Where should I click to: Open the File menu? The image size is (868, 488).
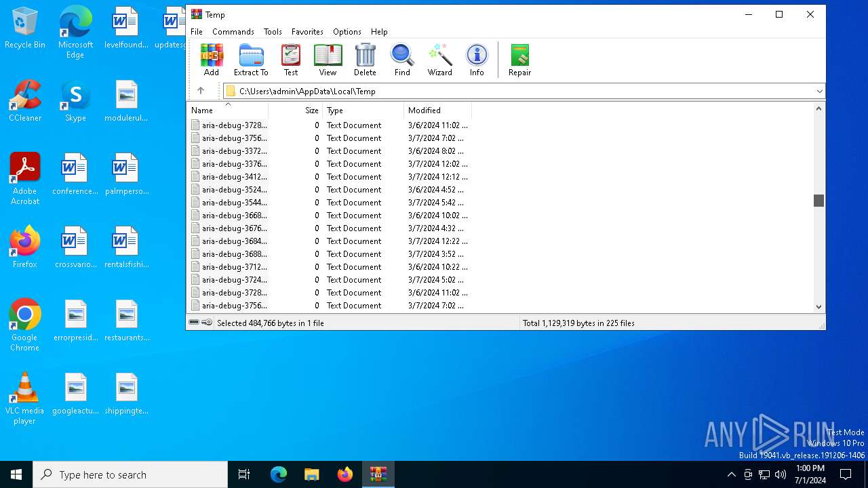(197, 32)
